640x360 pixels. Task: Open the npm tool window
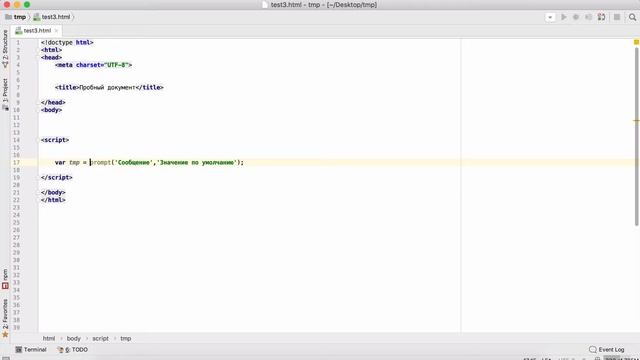[x=5, y=279]
